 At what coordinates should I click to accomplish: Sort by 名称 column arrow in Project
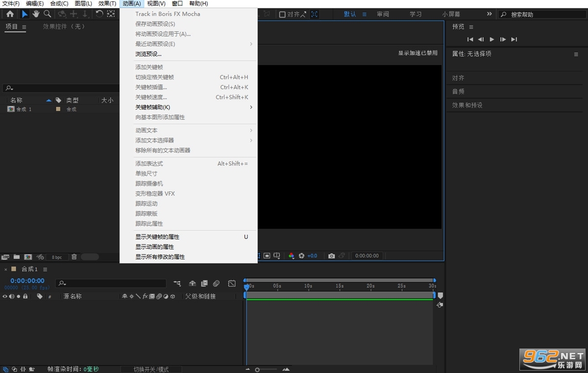click(49, 100)
